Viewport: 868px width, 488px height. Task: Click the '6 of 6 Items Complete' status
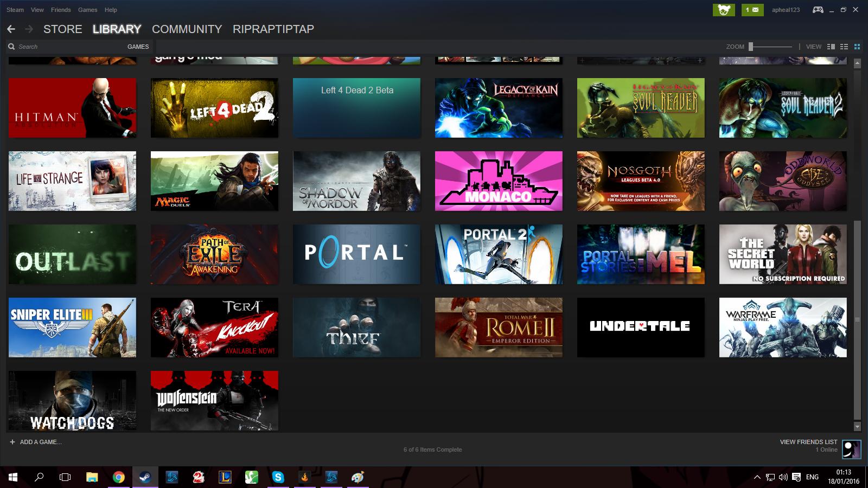click(433, 450)
